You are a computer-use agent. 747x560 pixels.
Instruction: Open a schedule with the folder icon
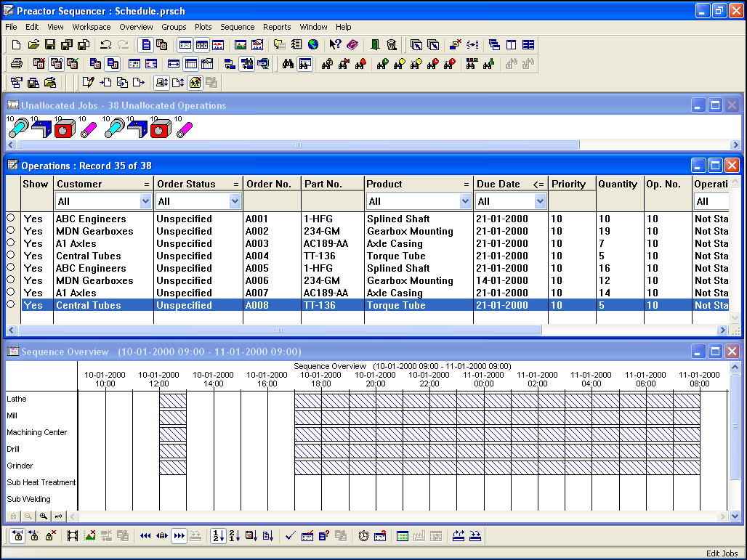point(33,45)
